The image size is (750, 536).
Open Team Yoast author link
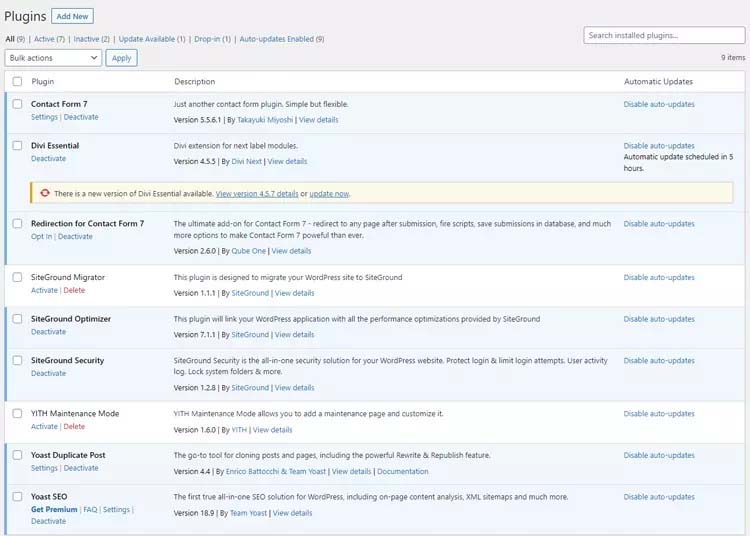click(248, 513)
